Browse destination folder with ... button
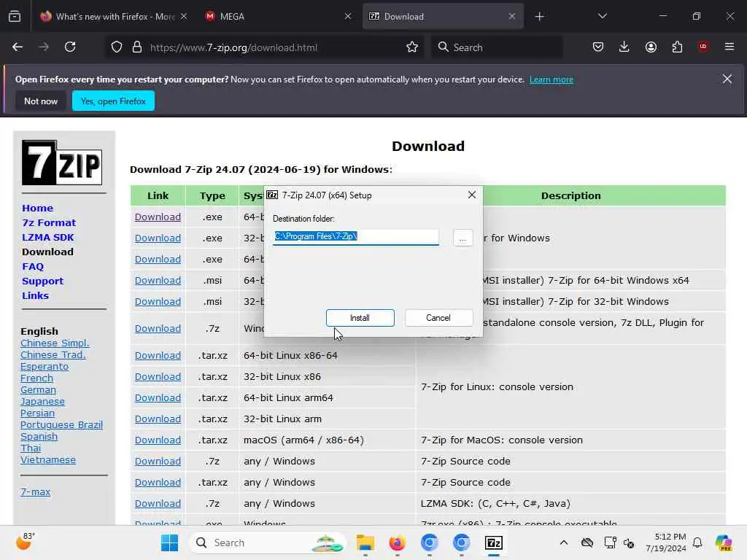 click(462, 238)
